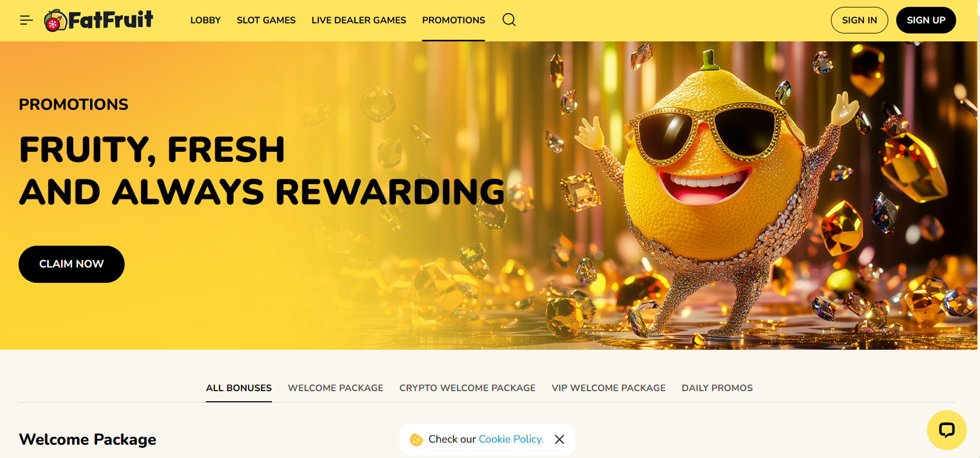
Task: Click the Claim Now button
Action: 72,264
